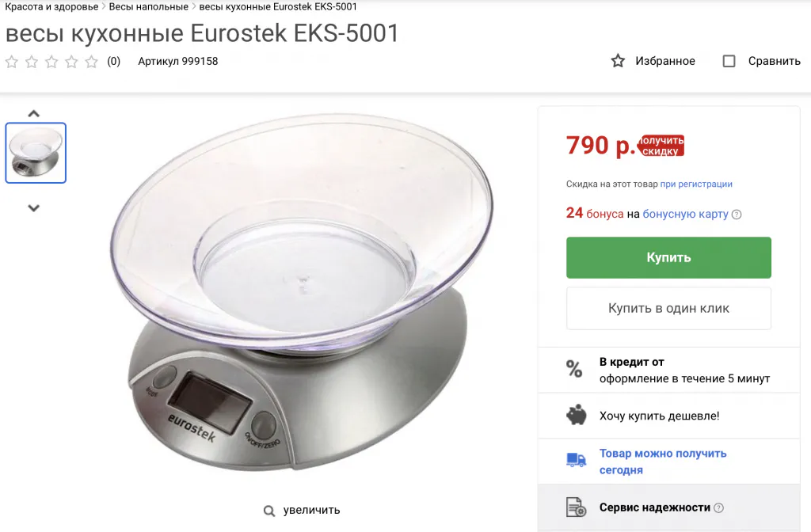Click the question mark beside bonus card
The image size is (811, 532).
click(737, 215)
